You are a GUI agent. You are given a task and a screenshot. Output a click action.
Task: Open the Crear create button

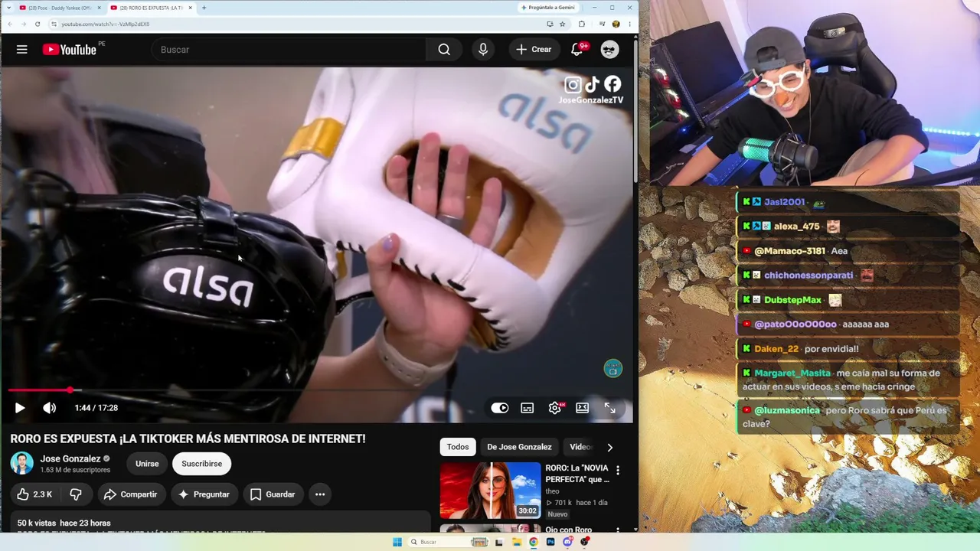pos(534,50)
